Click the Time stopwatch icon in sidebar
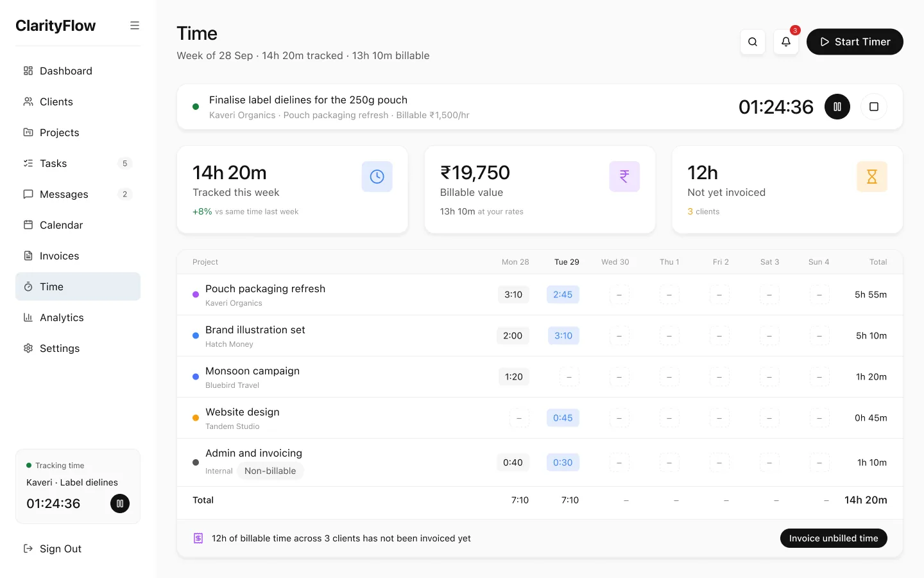 [28, 286]
